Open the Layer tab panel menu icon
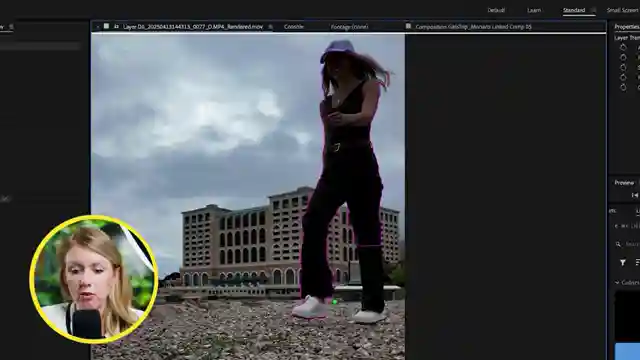Image resolution: width=640 pixels, height=360 pixels. click(x=270, y=27)
